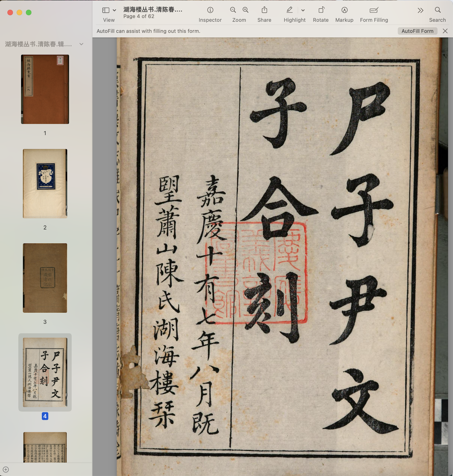
Task: Select the page 2 thumbnail
Action: 45,184
